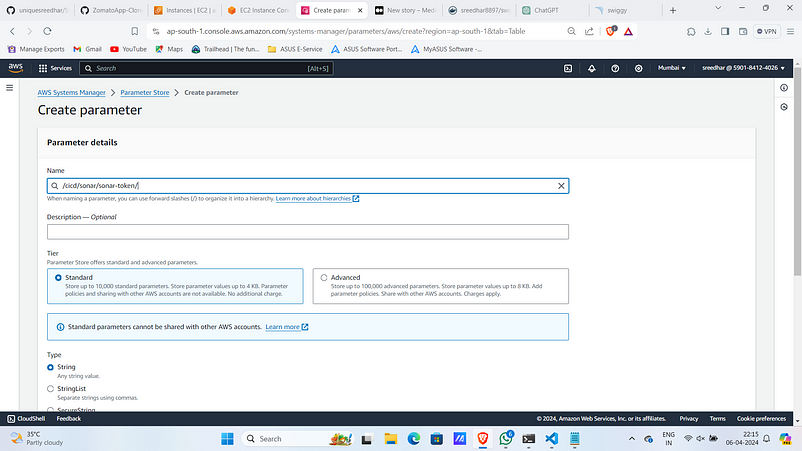
Task: Open the Learn more link about standard parameters
Action: click(x=286, y=327)
